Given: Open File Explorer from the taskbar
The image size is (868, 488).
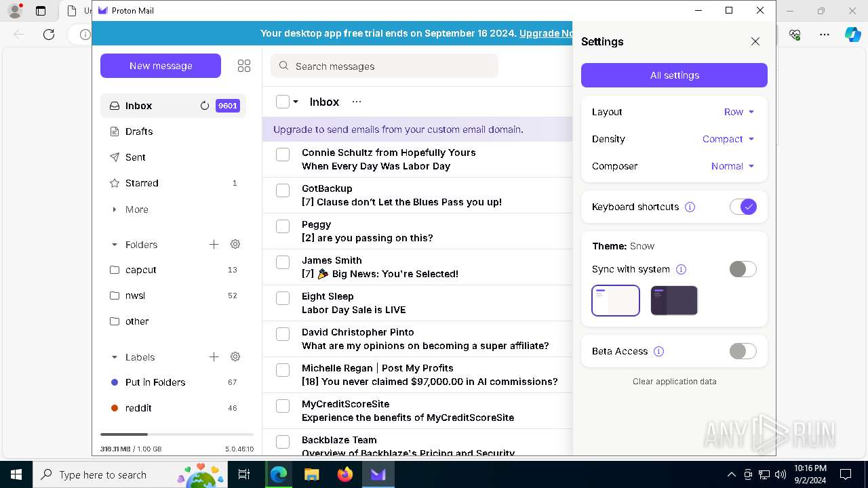Looking at the screenshot, I should coord(312,474).
